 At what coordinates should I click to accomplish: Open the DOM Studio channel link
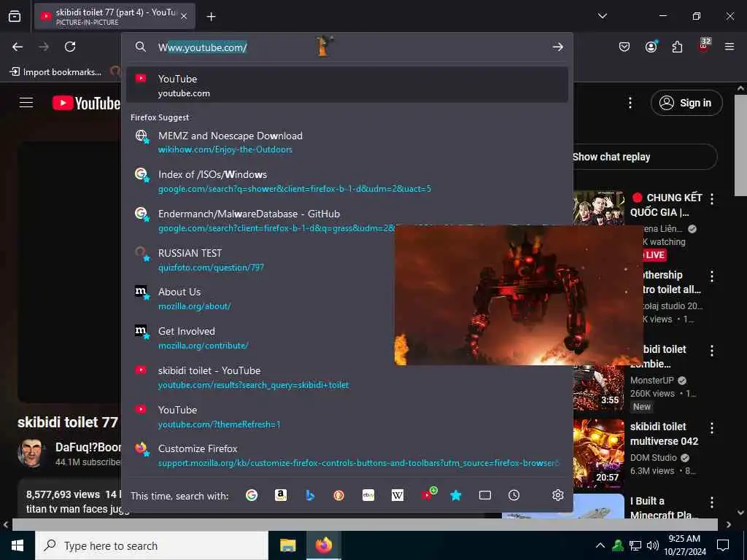[654, 458]
